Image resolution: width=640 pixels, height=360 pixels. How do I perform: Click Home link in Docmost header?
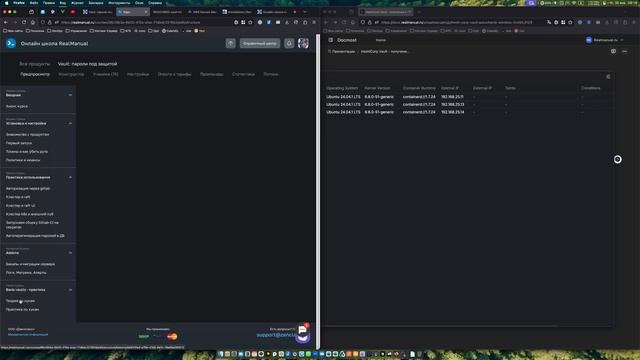click(x=380, y=40)
